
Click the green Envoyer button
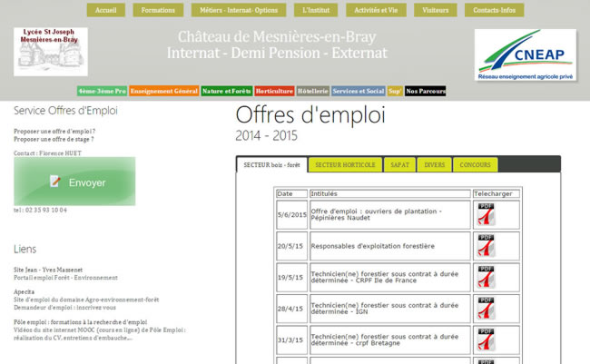pos(74,182)
